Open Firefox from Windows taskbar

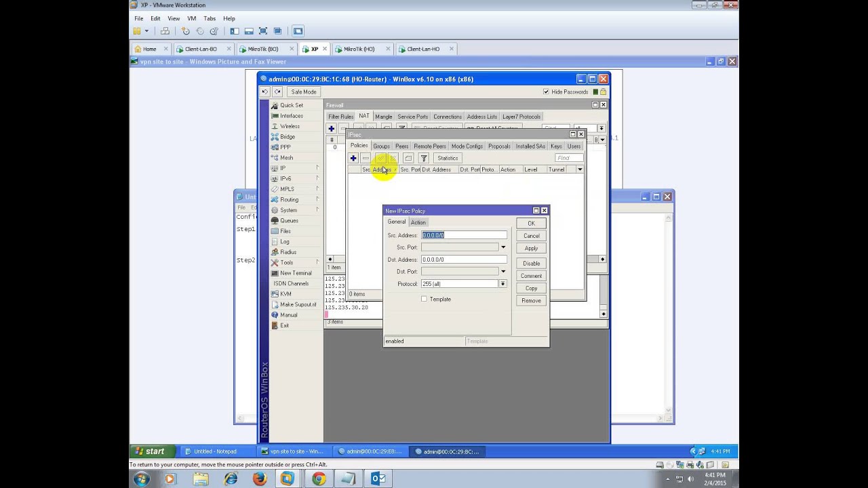pos(260,479)
